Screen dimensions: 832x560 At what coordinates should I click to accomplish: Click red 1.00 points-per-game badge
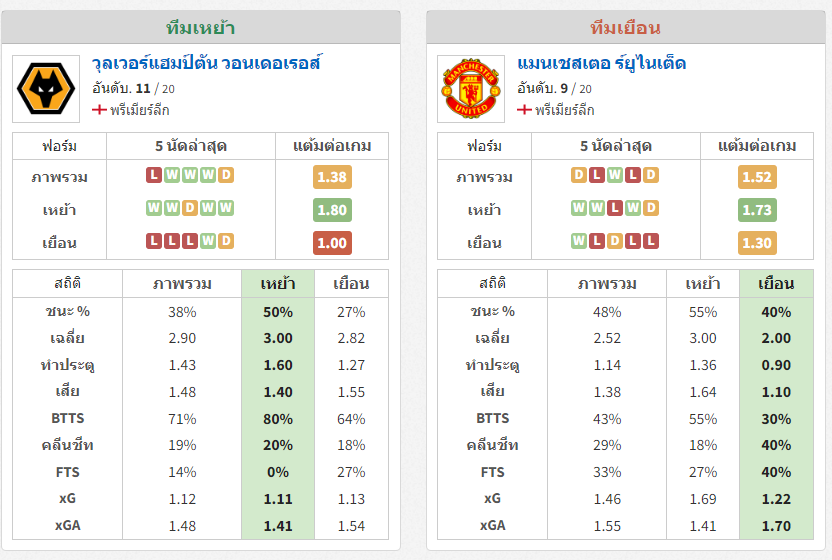[x=332, y=243]
